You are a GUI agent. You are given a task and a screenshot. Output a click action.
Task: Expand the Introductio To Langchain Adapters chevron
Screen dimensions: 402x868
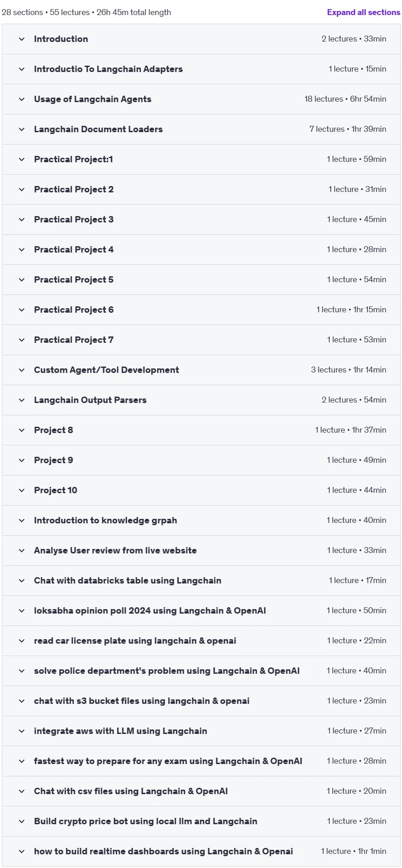point(21,69)
